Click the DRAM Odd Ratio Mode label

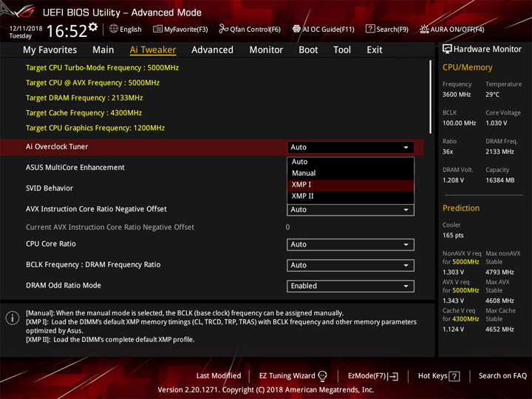pos(64,286)
